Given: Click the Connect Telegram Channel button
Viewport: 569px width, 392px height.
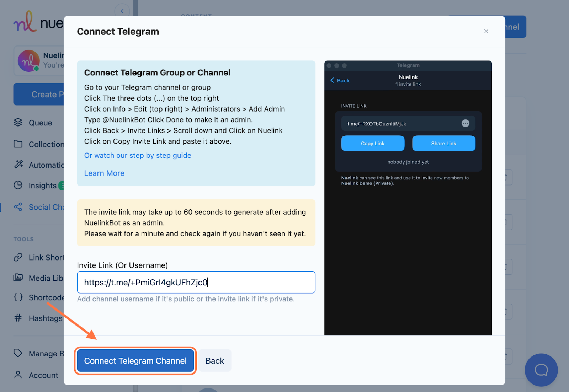Looking at the screenshot, I should pos(135,361).
